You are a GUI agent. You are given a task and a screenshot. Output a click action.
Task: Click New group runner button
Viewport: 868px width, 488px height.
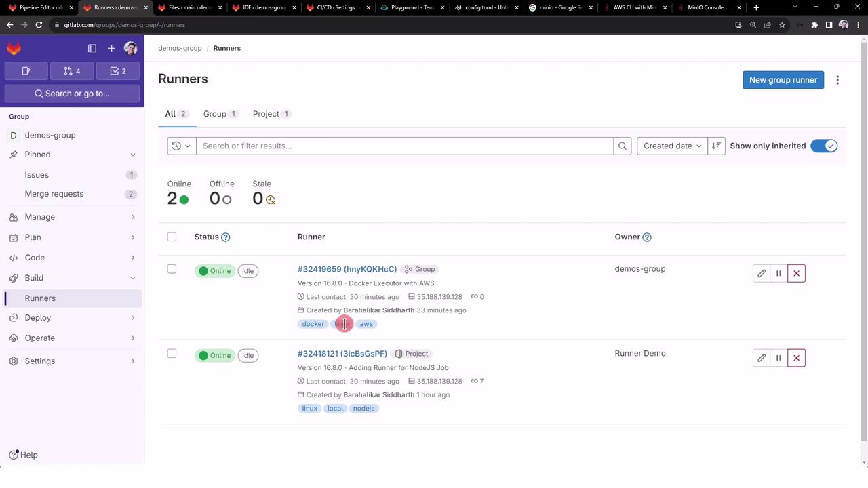tap(783, 80)
